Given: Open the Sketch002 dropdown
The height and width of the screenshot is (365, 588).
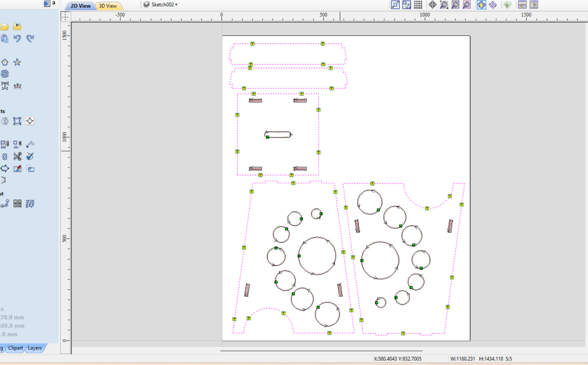Looking at the screenshot, I should 162,5.
